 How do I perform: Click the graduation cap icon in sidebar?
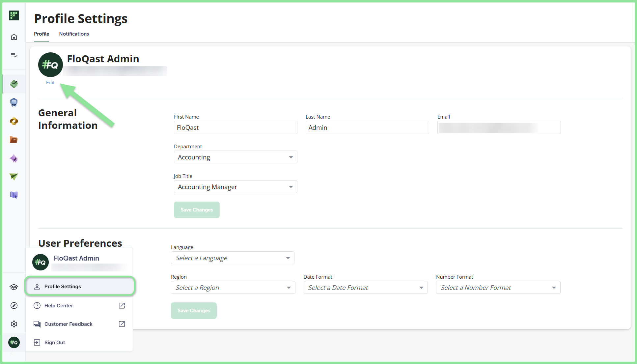coord(14,287)
